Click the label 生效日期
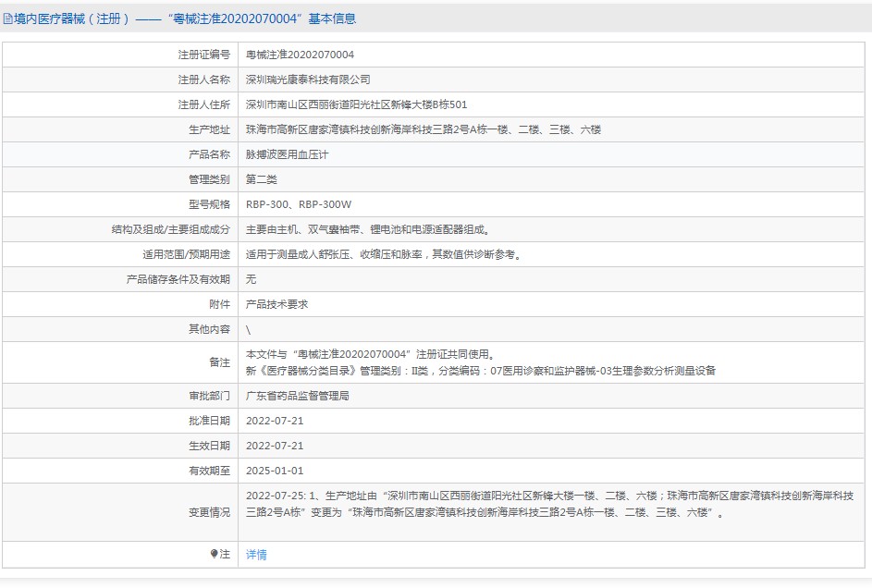The height and width of the screenshot is (588, 872). tap(209, 446)
